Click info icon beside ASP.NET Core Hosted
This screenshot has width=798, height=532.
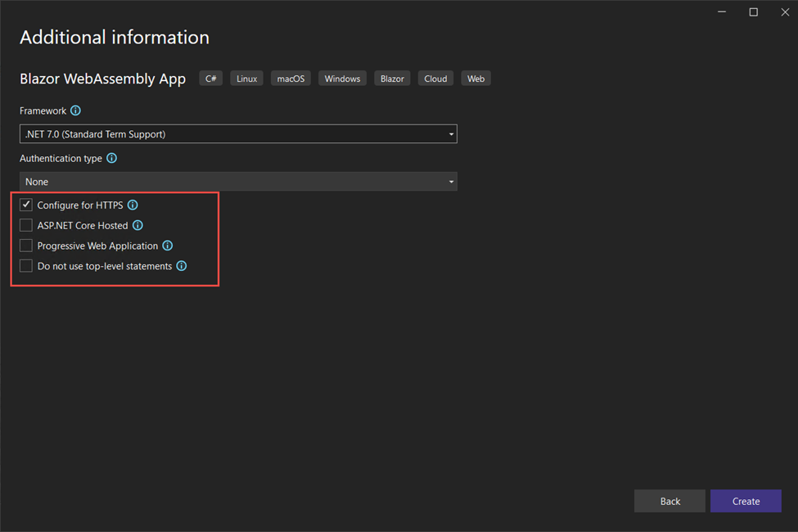click(x=138, y=225)
